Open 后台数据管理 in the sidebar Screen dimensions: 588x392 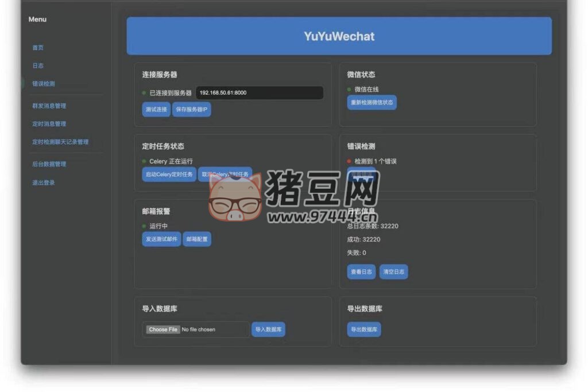[49, 164]
